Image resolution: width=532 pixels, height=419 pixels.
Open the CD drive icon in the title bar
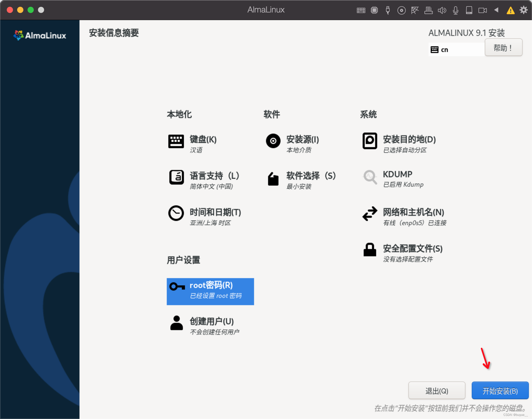[402, 10]
